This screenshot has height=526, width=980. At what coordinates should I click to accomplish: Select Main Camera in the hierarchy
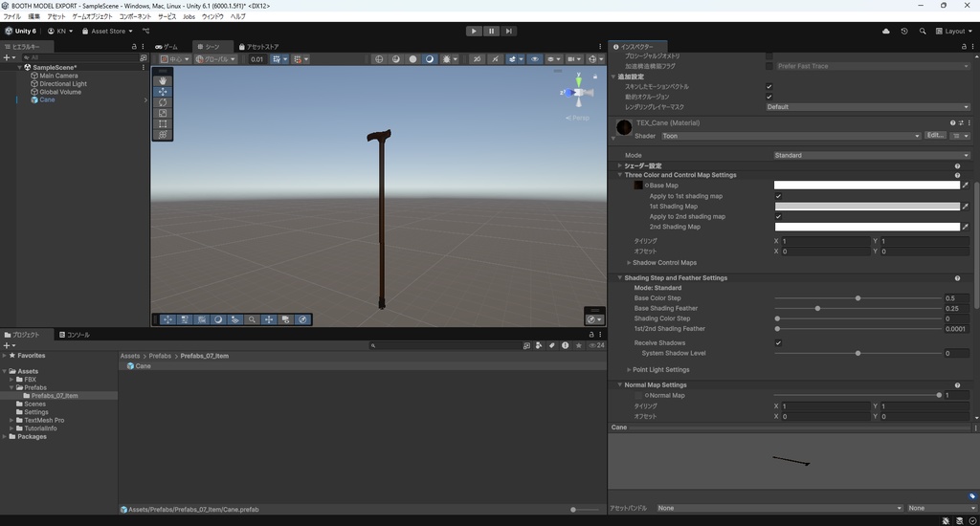click(58, 76)
